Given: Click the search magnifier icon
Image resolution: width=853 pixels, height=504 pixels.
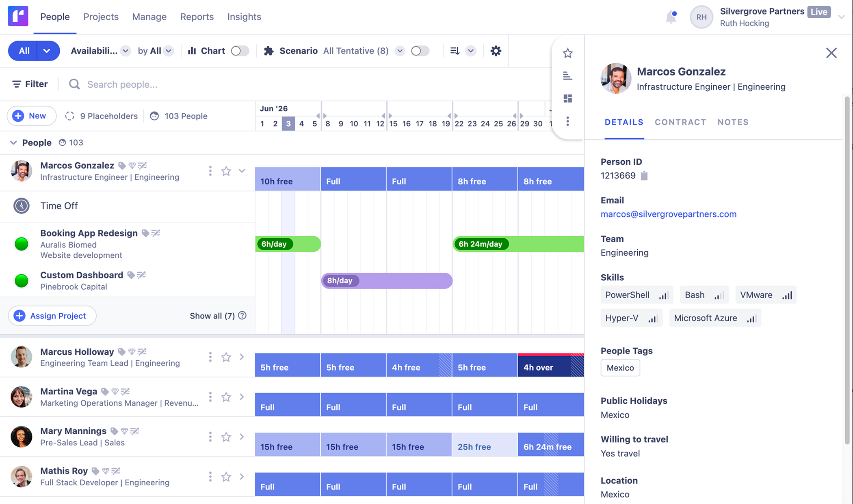Looking at the screenshot, I should (74, 84).
